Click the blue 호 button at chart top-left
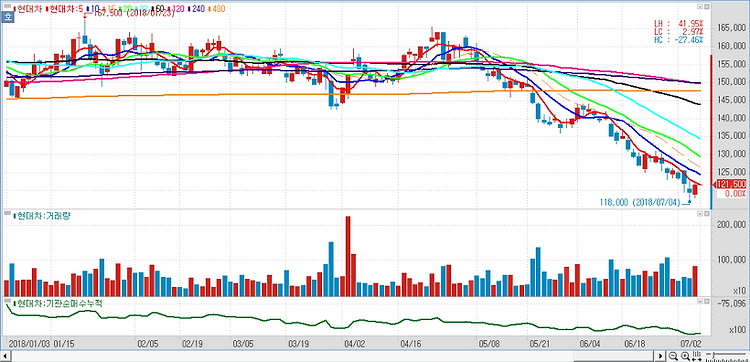The width and height of the screenshot is (750, 362). [7, 18]
